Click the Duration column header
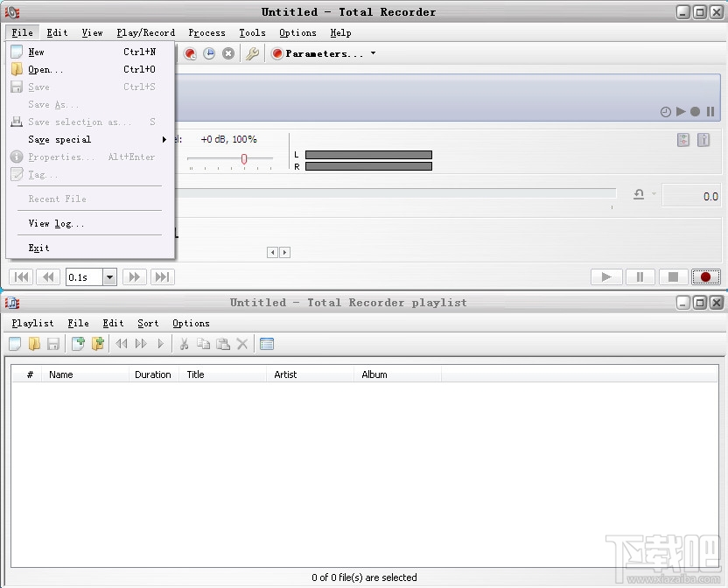Screen dimensions: 728x588 pyautogui.click(x=152, y=374)
